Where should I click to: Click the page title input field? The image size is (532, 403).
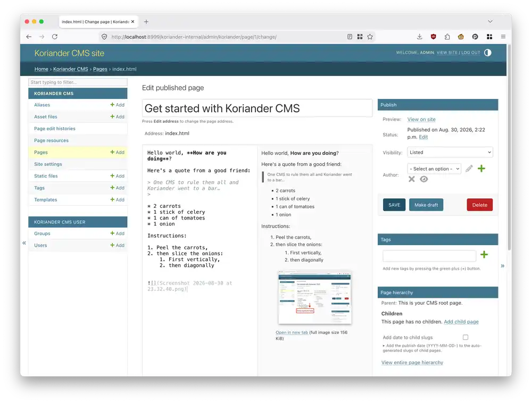[257, 108]
